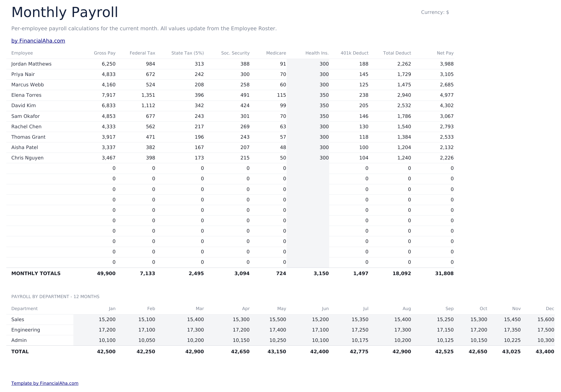Select the Thomas Grant employee name cell
The height and width of the screenshot is (392, 561).
28,137
